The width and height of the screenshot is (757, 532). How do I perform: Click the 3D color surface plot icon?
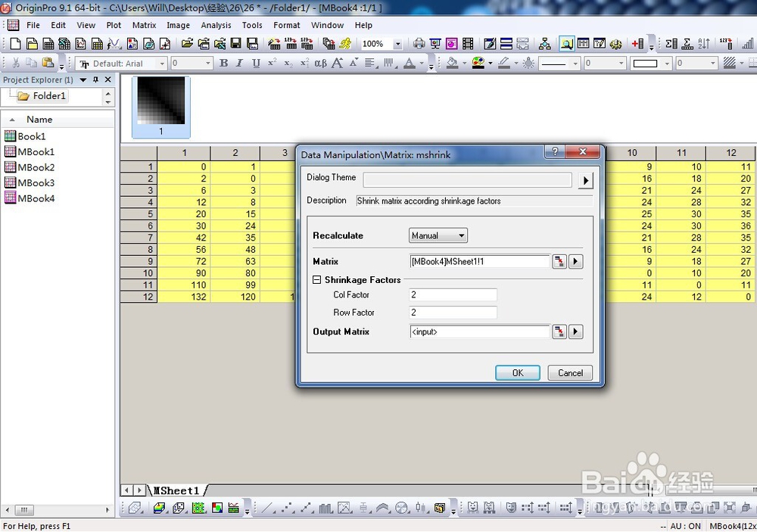160,508
